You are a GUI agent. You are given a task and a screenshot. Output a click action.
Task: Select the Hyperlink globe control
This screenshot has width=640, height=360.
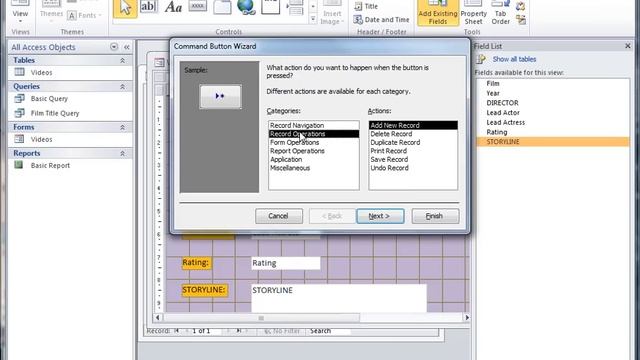(247, 7)
